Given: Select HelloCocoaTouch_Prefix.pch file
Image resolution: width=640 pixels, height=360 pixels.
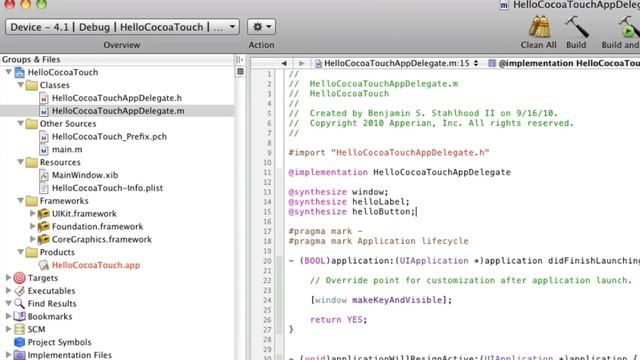Looking at the screenshot, I should pyautogui.click(x=109, y=136).
